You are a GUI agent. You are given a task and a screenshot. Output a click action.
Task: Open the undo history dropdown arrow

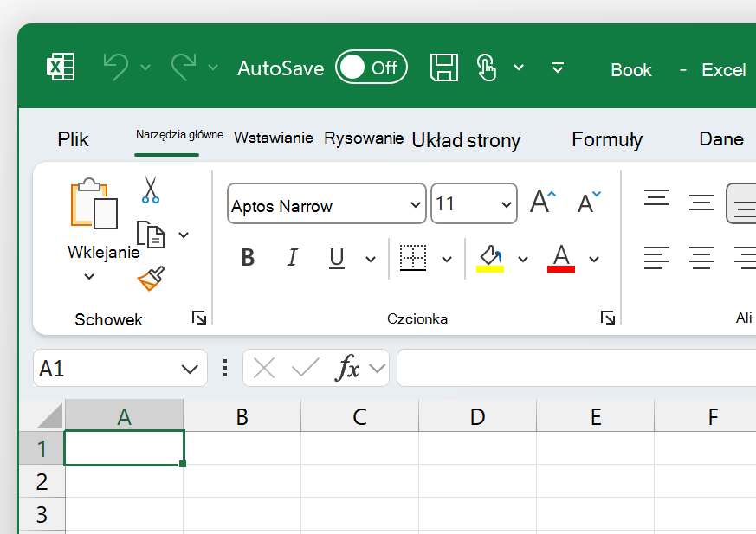[145, 67]
